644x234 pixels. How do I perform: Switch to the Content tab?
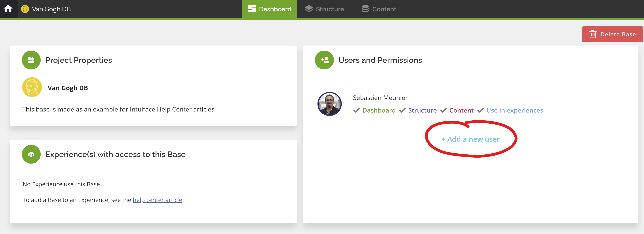point(379,9)
